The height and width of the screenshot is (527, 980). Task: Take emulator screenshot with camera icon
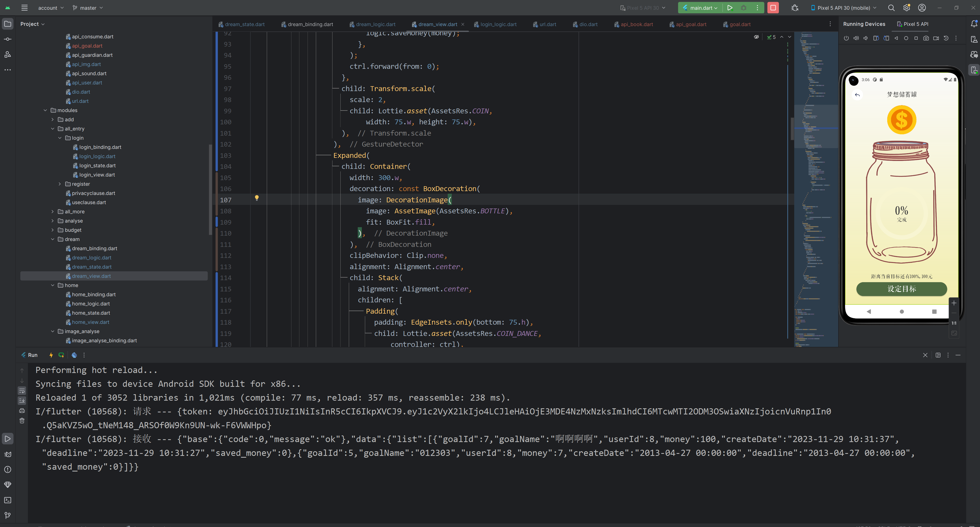pyautogui.click(x=926, y=38)
